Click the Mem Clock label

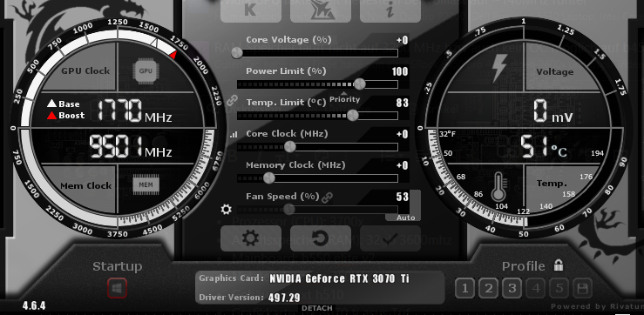click(86, 186)
